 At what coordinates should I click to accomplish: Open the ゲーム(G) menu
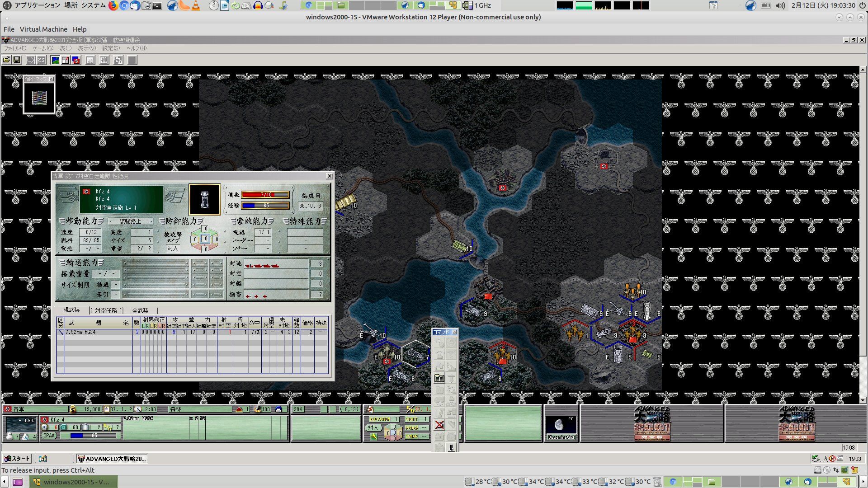click(x=42, y=48)
